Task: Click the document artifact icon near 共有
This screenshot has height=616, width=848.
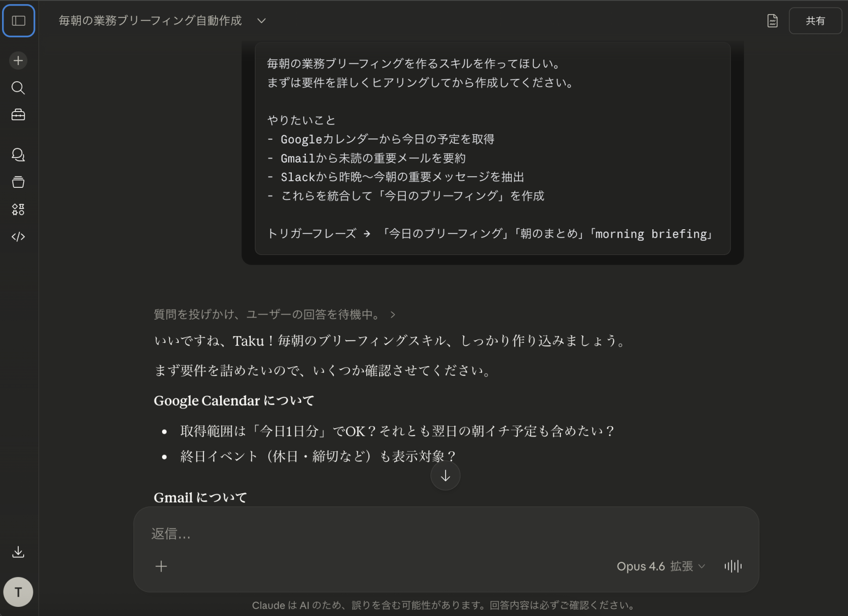Action: coord(772,21)
